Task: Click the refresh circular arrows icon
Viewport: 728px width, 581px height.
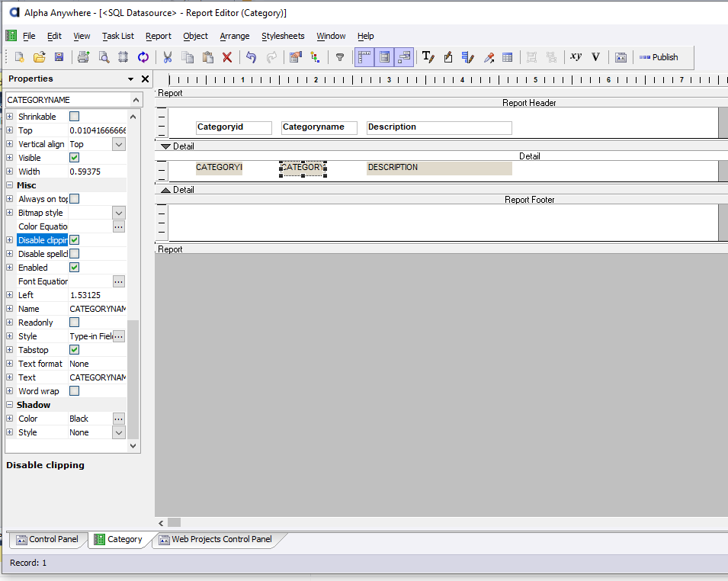Action: click(x=143, y=57)
